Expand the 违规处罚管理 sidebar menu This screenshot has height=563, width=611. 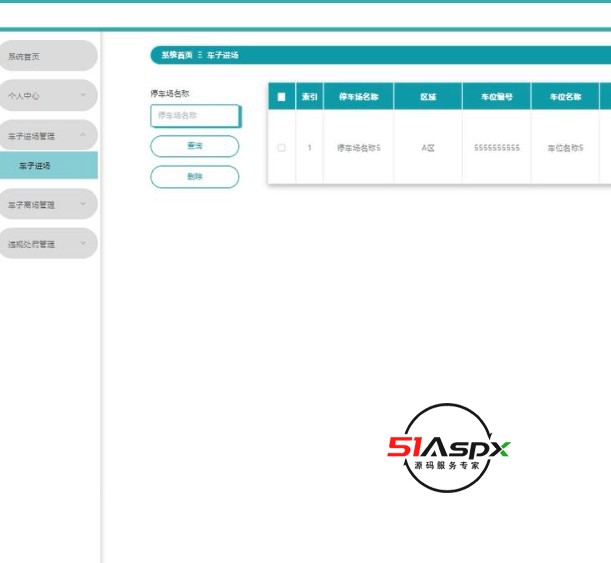click(x=47, y=244)
